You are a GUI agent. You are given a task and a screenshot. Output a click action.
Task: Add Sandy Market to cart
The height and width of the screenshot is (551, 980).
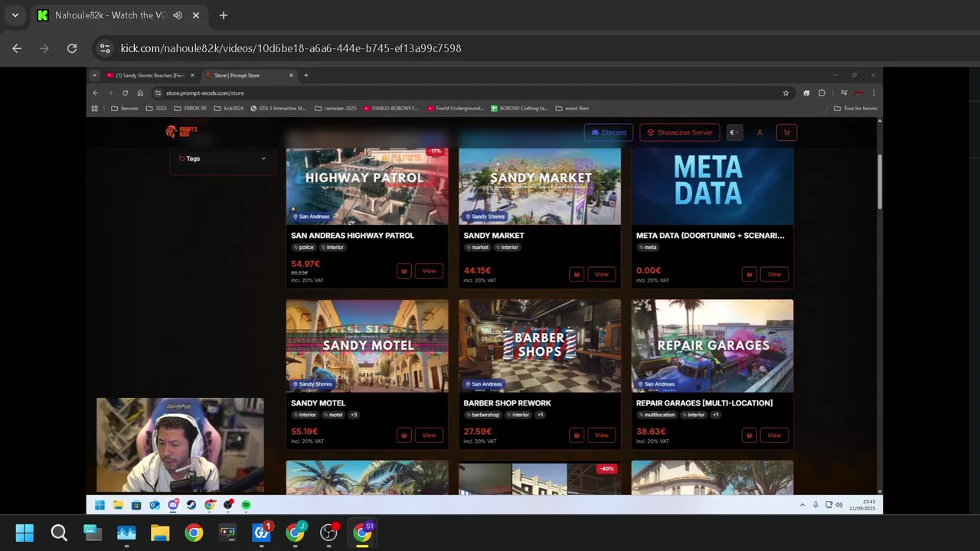click(577, 274)
